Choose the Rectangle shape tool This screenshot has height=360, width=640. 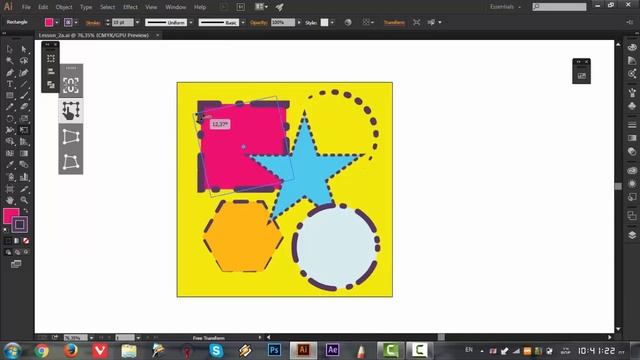pos(9,96)
